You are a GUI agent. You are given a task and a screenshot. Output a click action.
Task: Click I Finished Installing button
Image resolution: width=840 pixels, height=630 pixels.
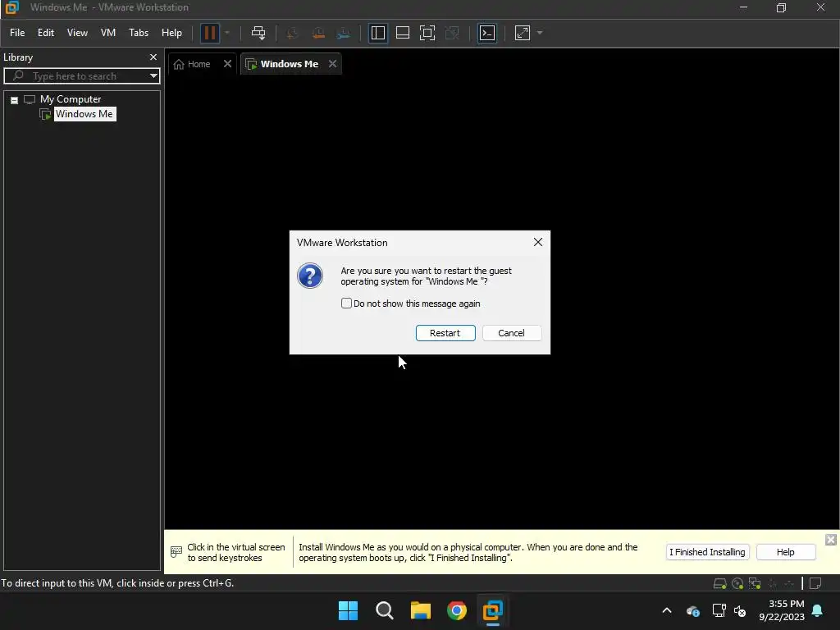coord(707,552)
